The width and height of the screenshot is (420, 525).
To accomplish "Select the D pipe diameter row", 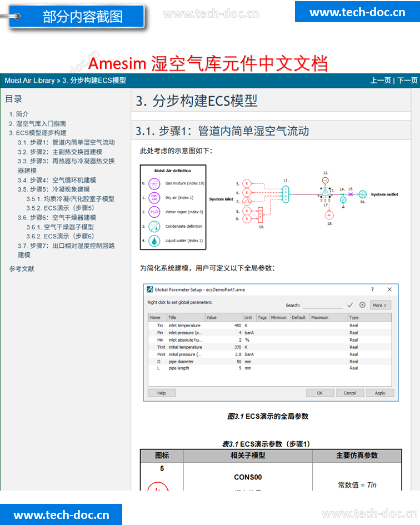I will pos(269,362).
